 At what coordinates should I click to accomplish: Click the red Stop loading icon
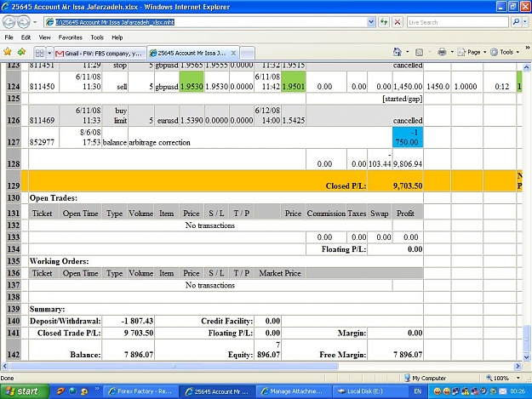coord(398,22)
